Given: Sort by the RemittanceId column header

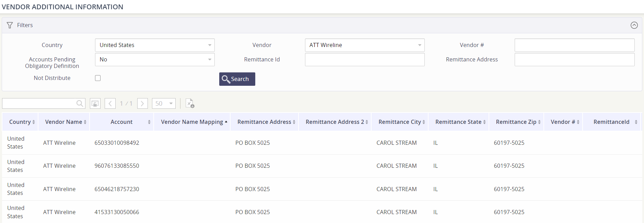Looking at the screenshot, I should 611,122.
